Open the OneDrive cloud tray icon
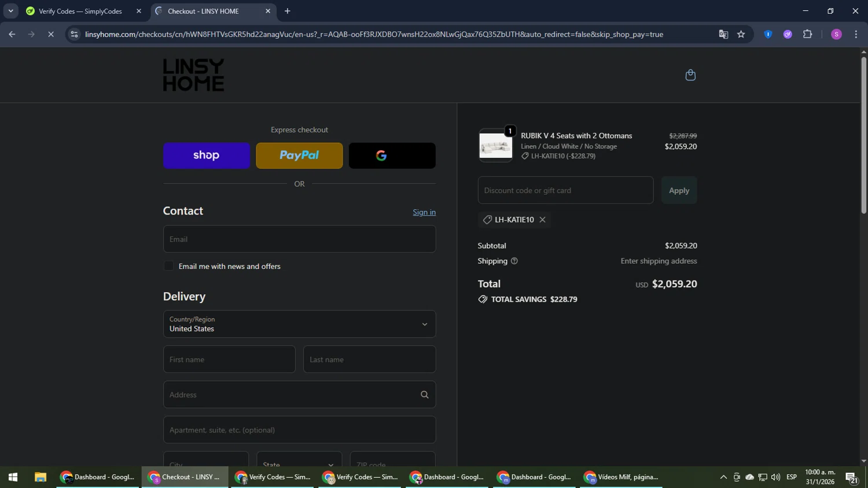This screenshot has width=868, height=488. [749, 478]
